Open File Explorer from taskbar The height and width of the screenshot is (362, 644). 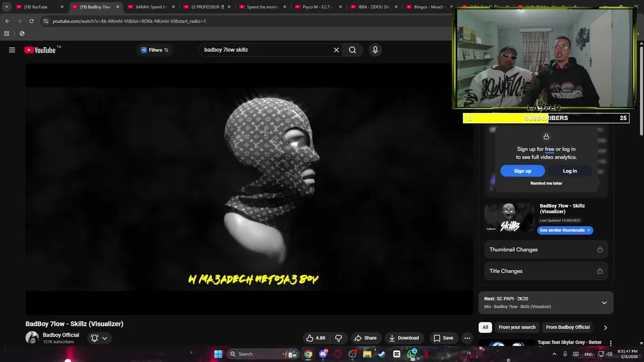367,354
